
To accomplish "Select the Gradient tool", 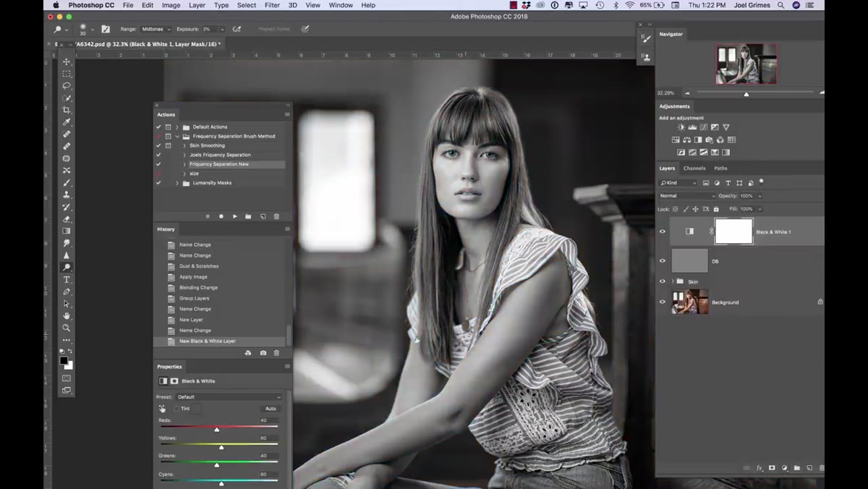I will point(67,231).
